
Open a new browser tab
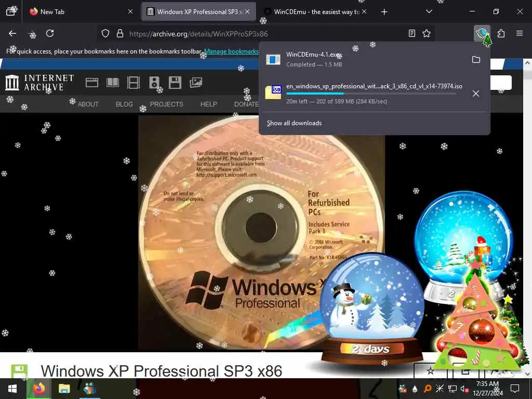coord(384,12)
